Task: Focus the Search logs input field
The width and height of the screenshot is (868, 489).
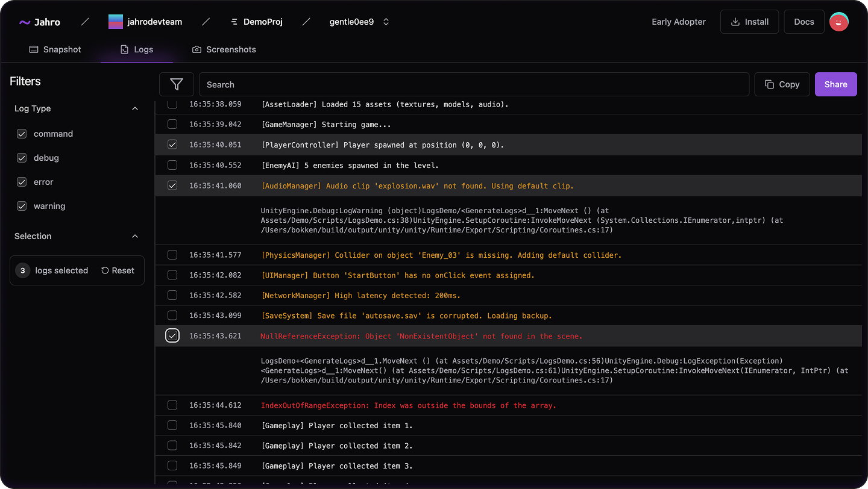Action: click(474, 84)
